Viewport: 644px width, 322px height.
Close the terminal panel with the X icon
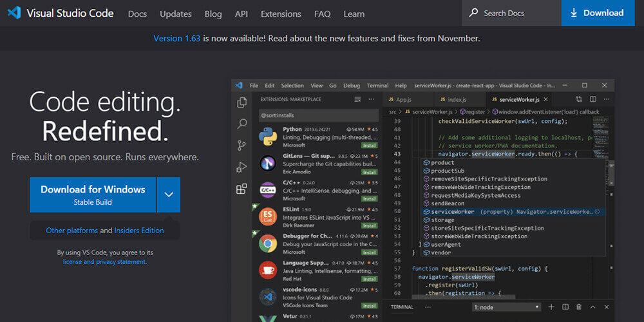606,307
